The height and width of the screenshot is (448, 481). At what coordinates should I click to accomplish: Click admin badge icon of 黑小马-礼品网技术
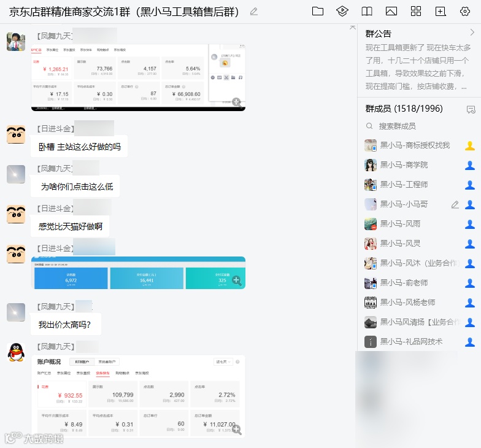pos(470,342)
